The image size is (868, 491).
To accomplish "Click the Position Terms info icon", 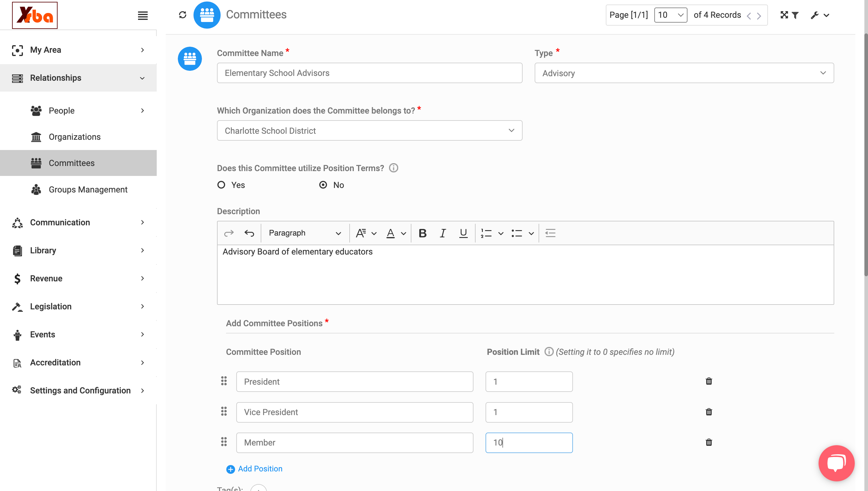I will pyautogui.click(x=394, y=168).
